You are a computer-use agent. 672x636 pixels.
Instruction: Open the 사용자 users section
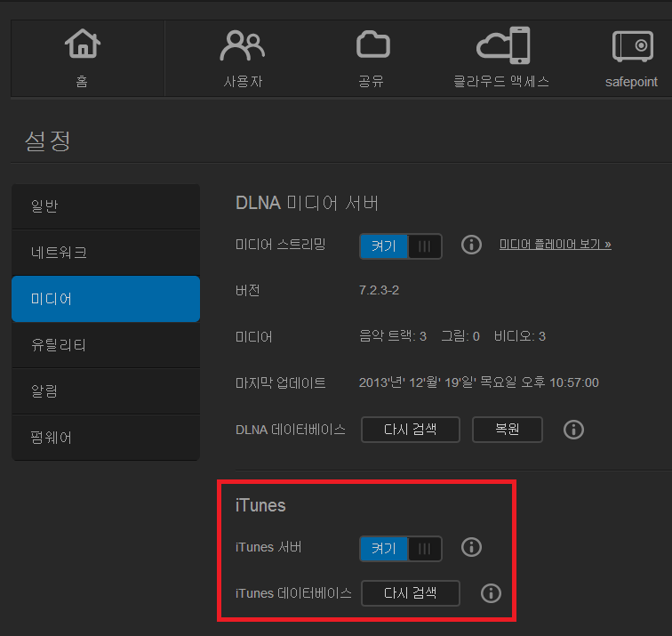coord(242,46)
